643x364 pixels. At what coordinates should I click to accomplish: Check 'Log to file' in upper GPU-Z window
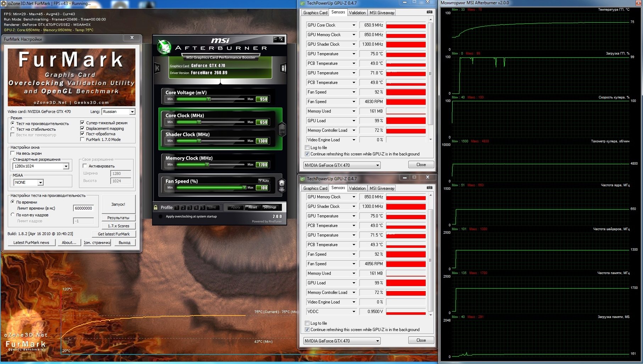click(307, 148)
